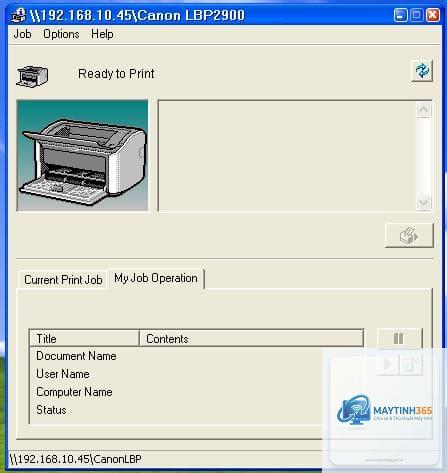This screenshot has height=473, width=447.
Task: Click the Canon LBP2900 printer illustration
Action: (x=82, y=155)
